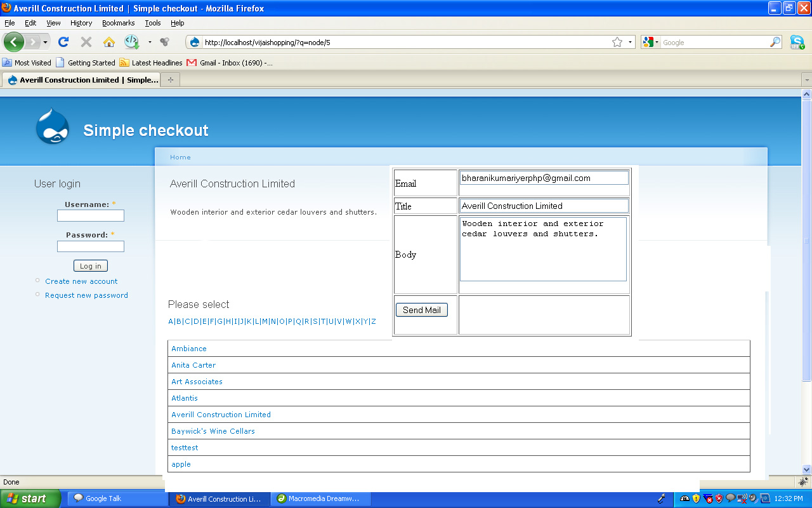Expand the back/forward history dropdown

(x=46, y=43)
